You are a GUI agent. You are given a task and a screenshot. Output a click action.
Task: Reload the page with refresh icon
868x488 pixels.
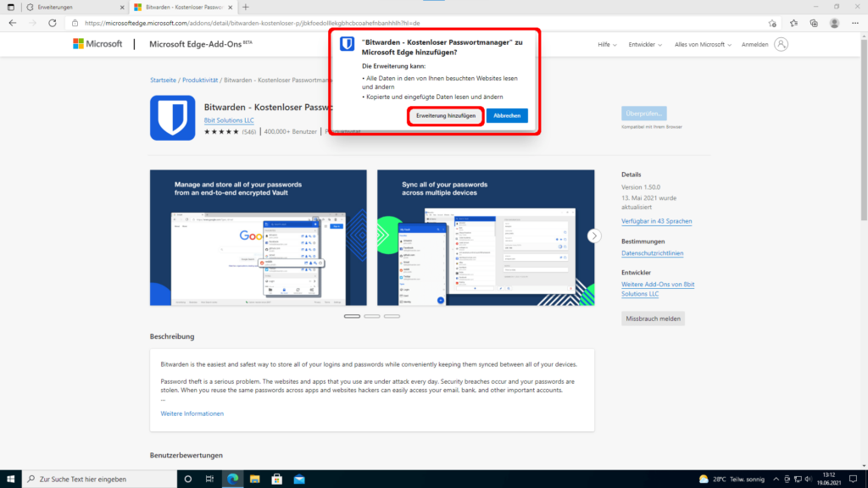point(52,23)
